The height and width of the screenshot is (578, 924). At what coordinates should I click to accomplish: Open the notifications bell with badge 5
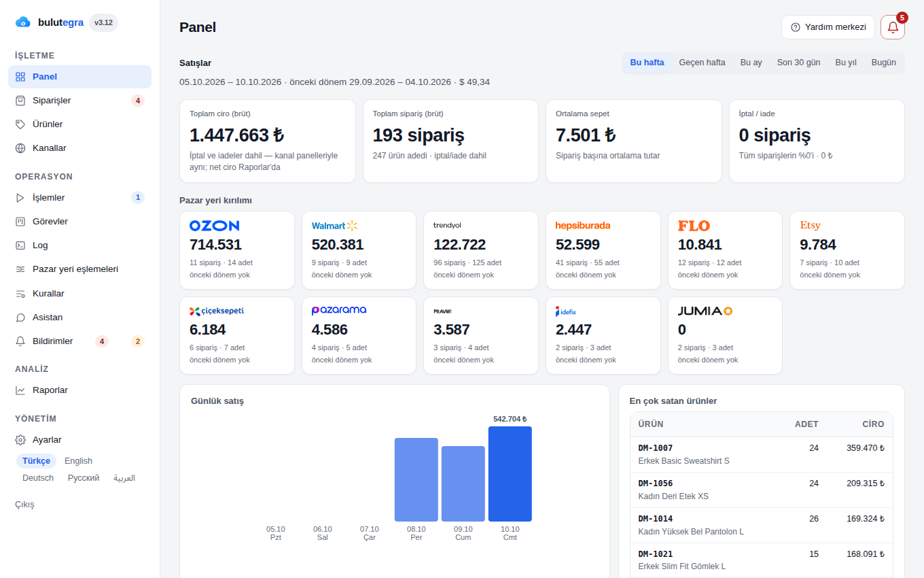(x=893, y=27)
